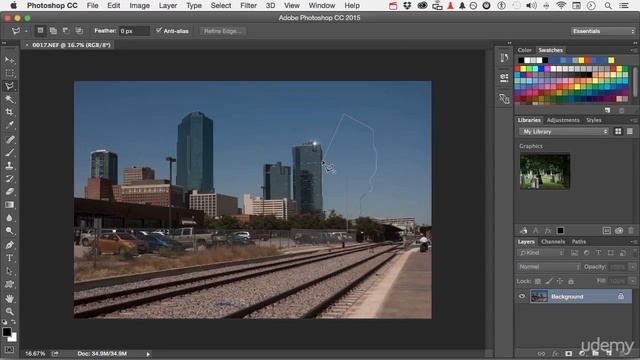Select the Hand tool
640x360 pixels.
click(9, 298)
